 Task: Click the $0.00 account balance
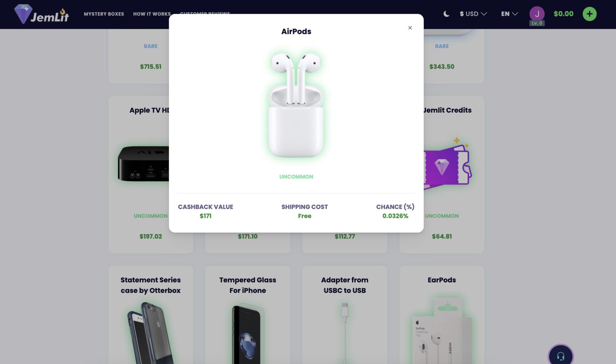tap(563, 14)
